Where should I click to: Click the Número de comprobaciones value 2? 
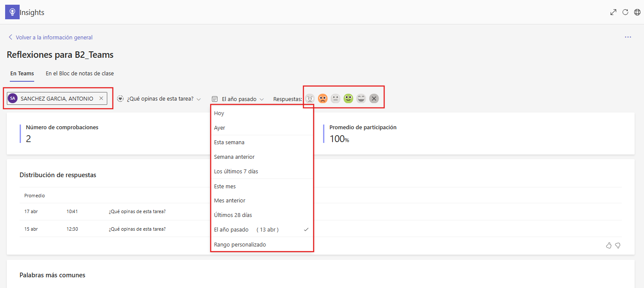[x=29, y=139]
